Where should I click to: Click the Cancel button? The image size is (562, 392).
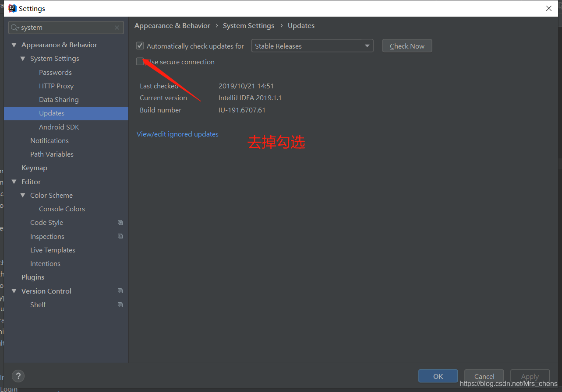point(484,376)
